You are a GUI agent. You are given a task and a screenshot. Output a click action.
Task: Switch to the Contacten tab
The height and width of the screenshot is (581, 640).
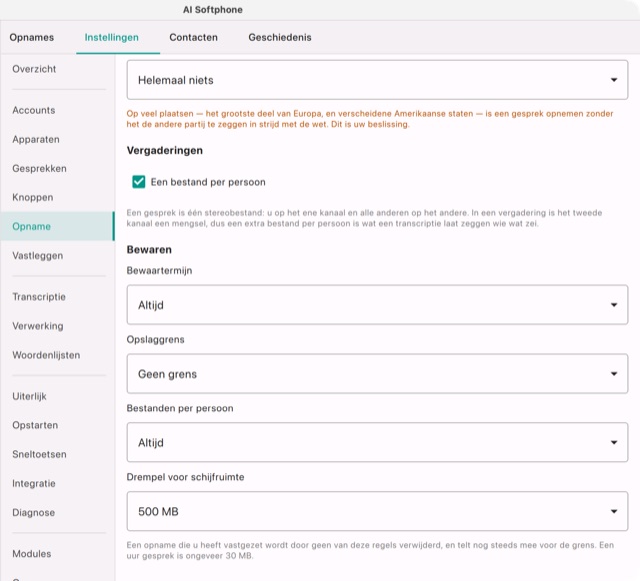tap(193, 38)
